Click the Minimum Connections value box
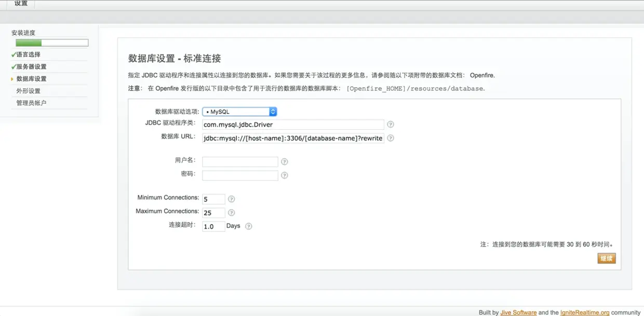The image size is (644, 316). [x=213, y=199]
